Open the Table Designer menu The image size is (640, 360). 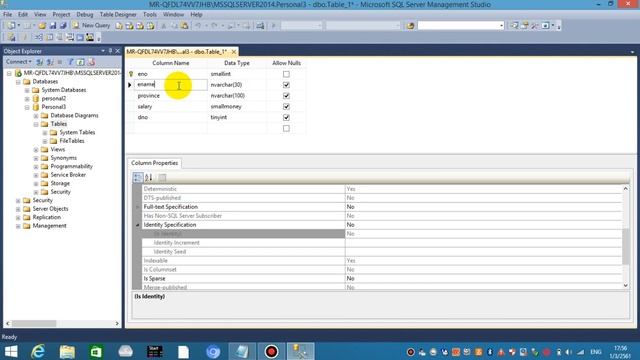pos(118,14)
